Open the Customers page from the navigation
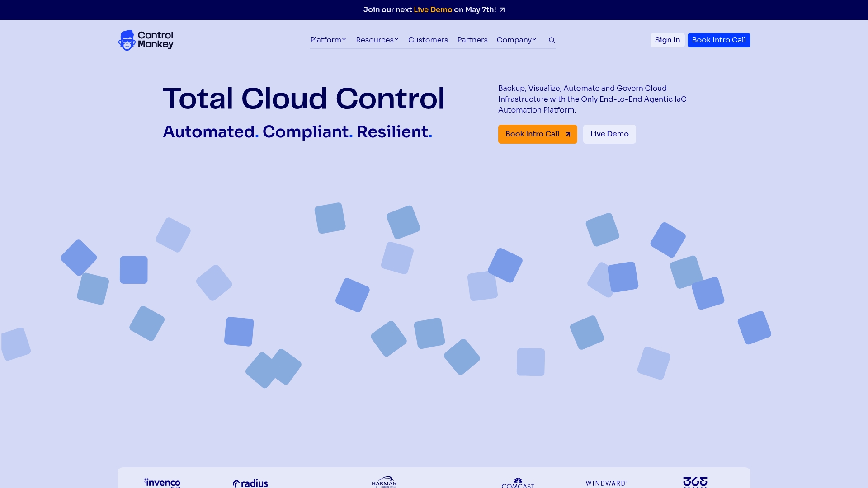 pyautogui.click(x=428, y=40)
